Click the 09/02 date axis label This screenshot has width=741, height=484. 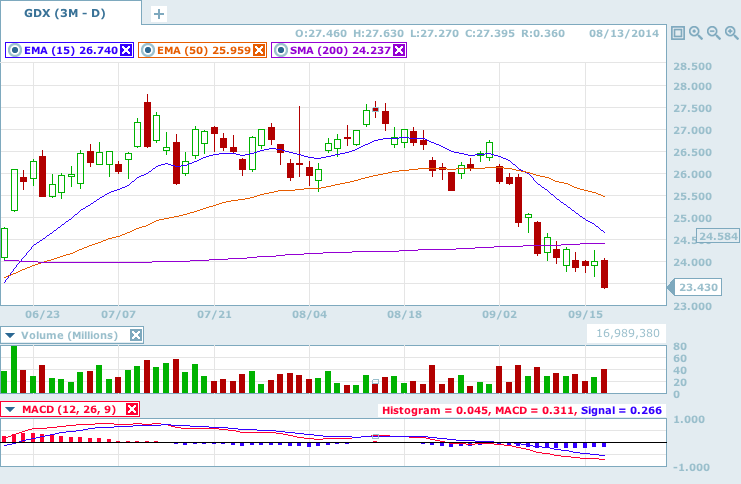tap(500, 314)
